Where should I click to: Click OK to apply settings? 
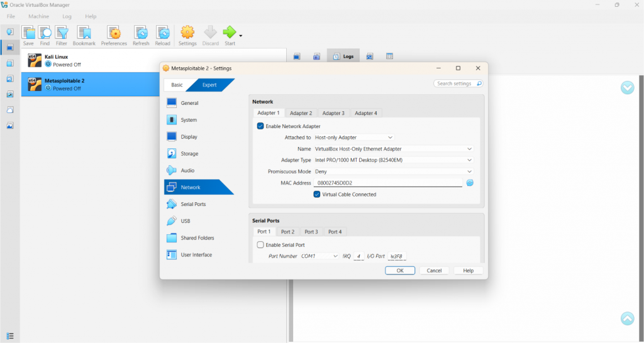pyautogui.click(x=400, y=270)
